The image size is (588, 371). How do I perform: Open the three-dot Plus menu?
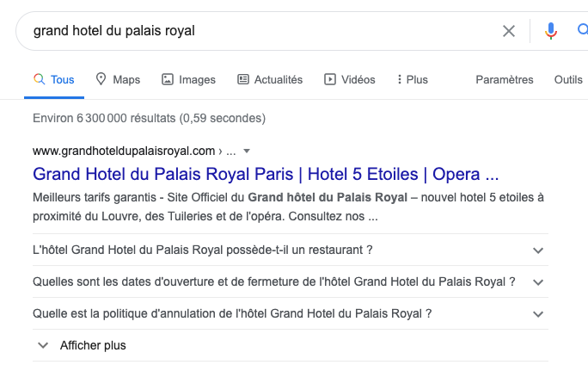click(413, 79)
